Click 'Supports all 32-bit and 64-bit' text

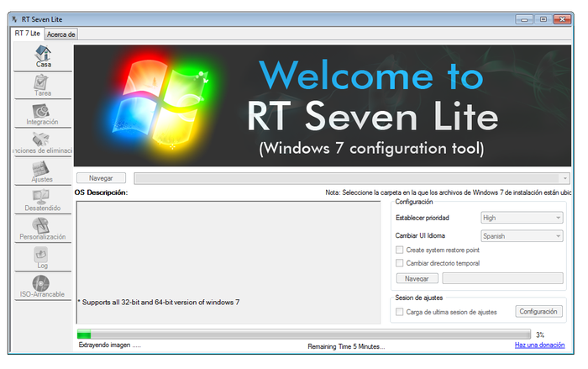159,303
